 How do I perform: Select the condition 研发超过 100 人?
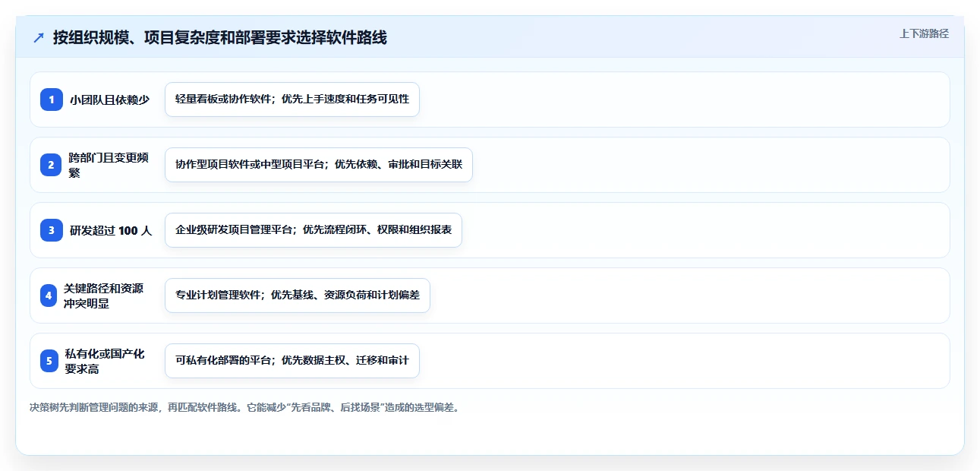(111, 230)
